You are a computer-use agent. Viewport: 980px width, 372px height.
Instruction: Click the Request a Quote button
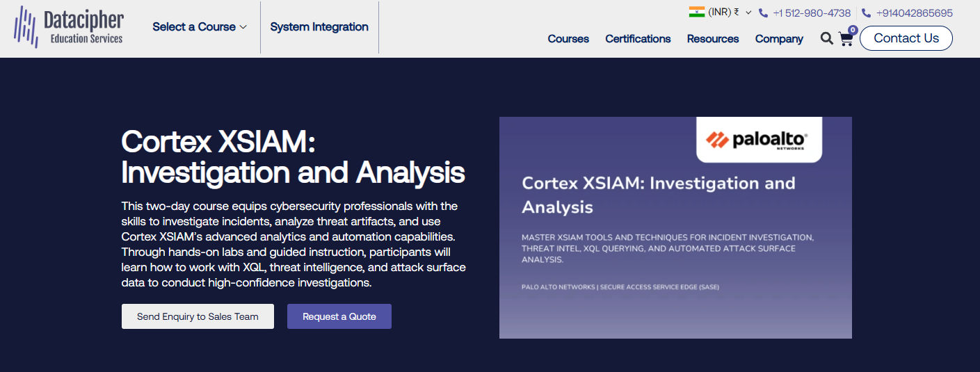click(x=339, y=316)
